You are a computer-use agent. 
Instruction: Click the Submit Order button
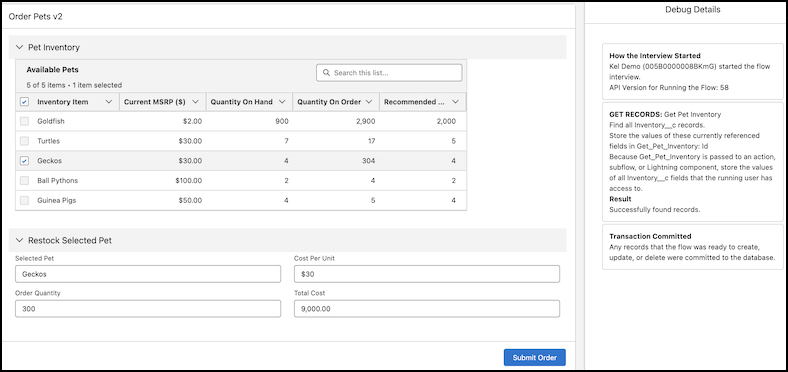tap(535, 358)
